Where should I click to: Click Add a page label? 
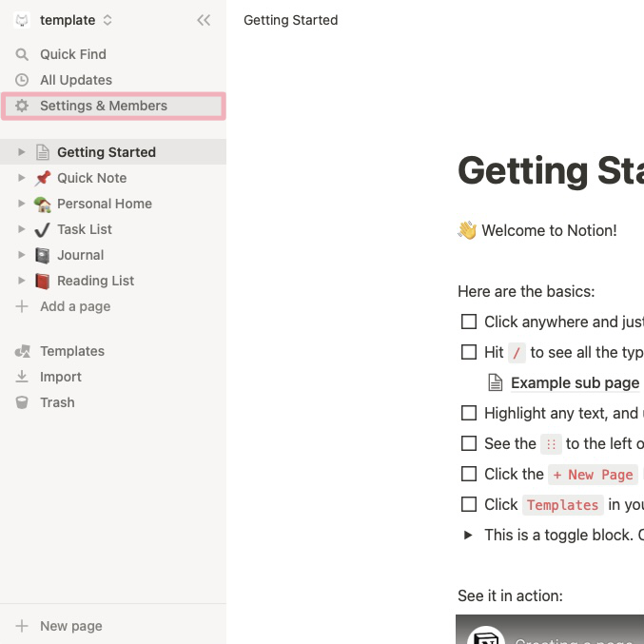click(75, 306)
